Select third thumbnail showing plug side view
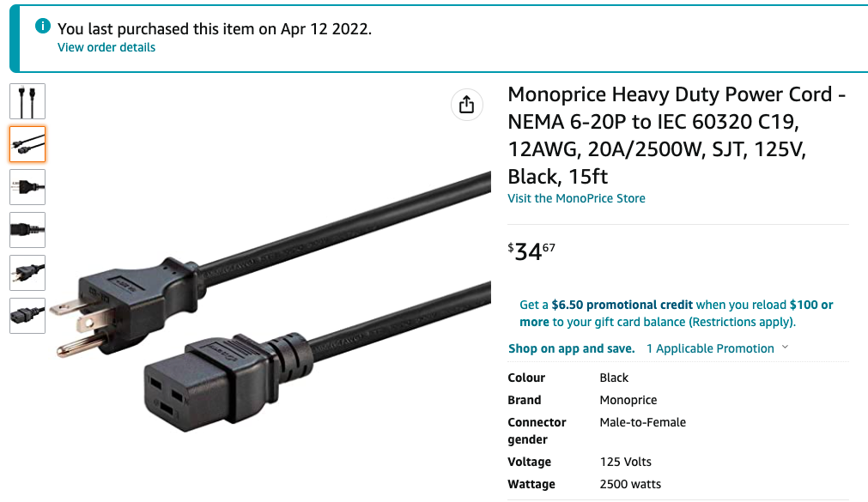The image size is (868, 502). 27,187
